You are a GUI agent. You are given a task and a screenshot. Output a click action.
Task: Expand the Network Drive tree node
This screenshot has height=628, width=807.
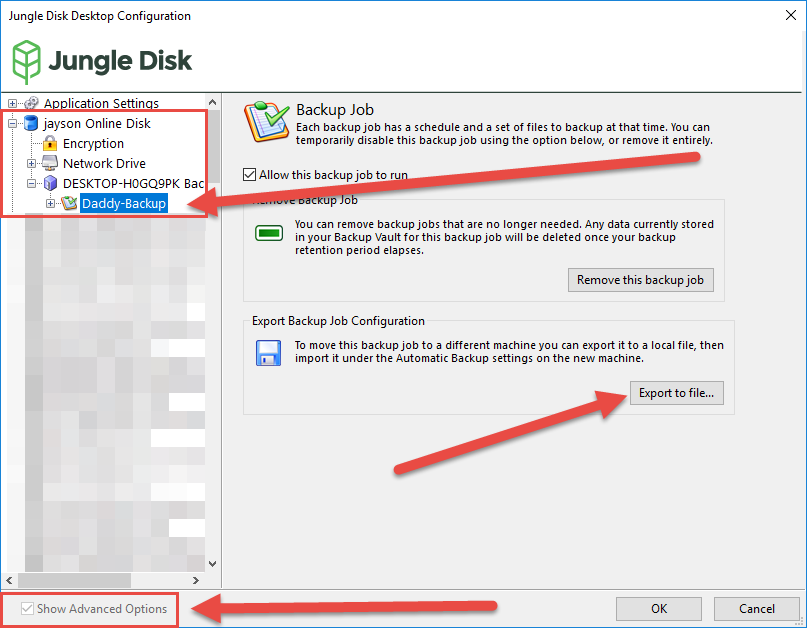point(31,163)
